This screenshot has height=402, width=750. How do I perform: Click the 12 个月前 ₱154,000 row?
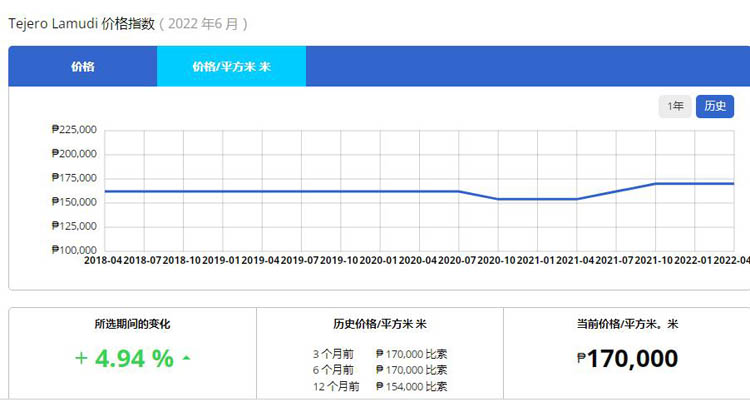pyautogui.click(x=380, y=386)
